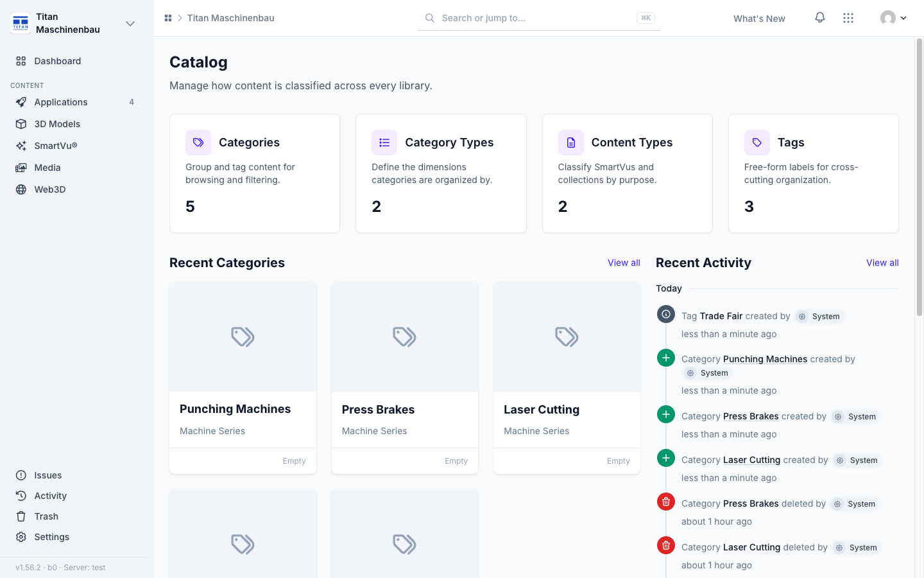
Task: Open the Press Brakes category thumbnail
Action: [405, 337]
